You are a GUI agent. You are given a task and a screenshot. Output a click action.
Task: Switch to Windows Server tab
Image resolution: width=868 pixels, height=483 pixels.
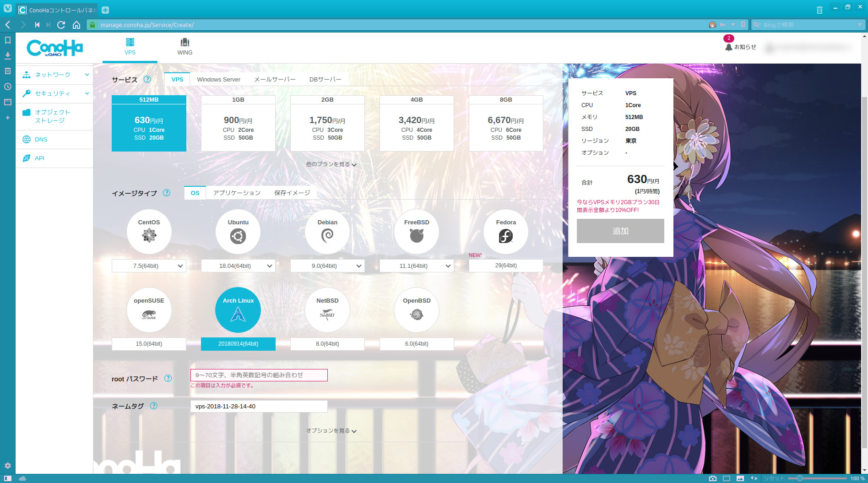[218, 79]
